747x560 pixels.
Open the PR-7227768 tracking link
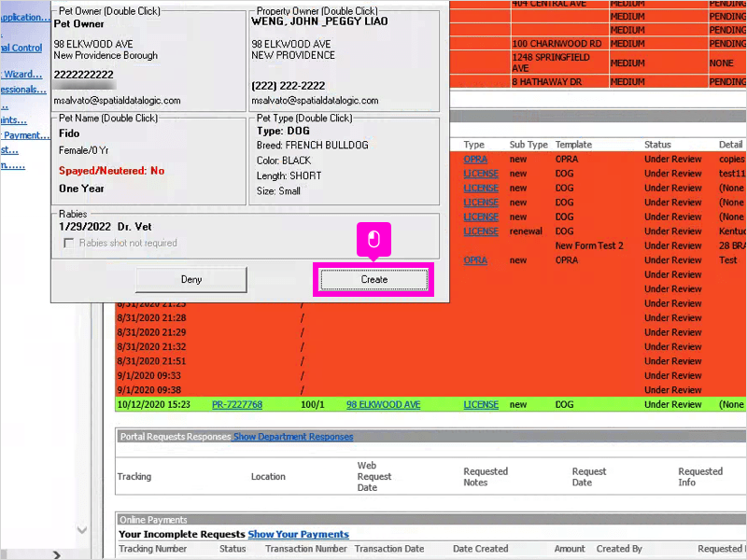tap(237, 404)
